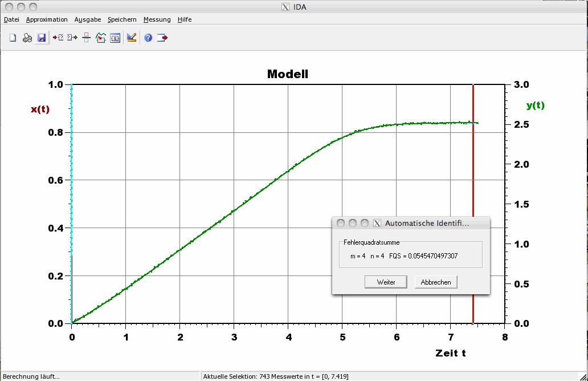Click the Berechnung läuft... status text

click(31, 376)
